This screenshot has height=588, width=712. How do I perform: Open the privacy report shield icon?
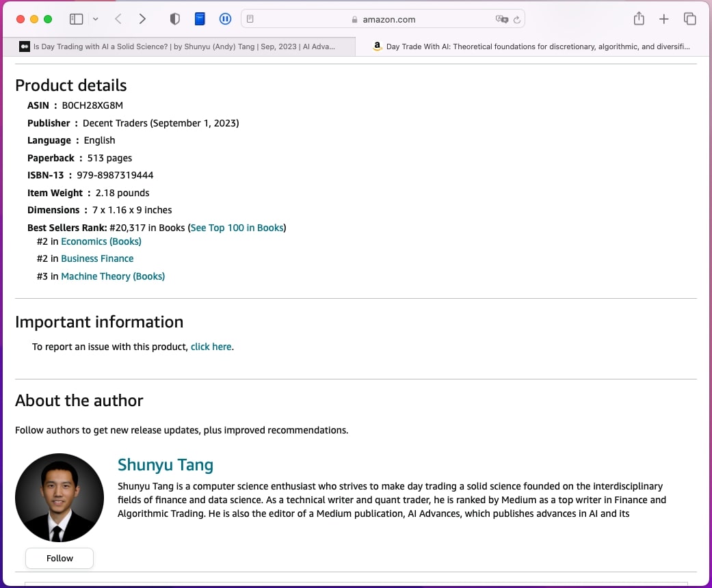point(175,19)
